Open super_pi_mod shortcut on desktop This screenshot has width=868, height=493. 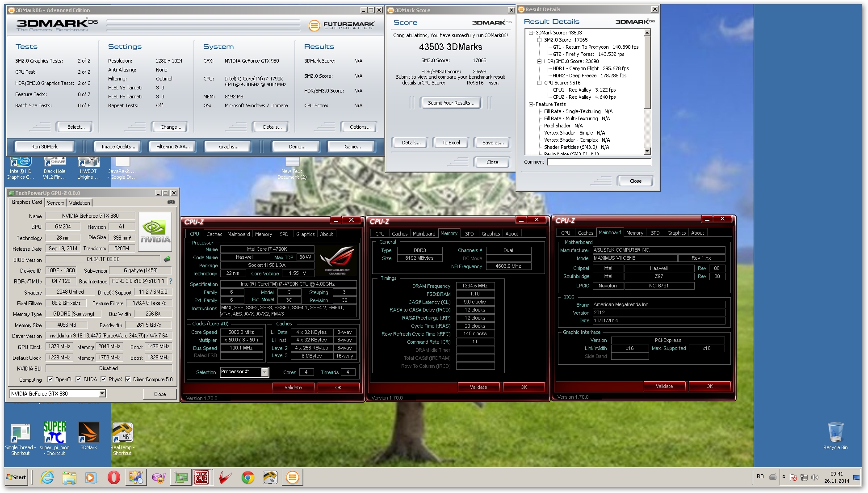(x=55, y=438)
